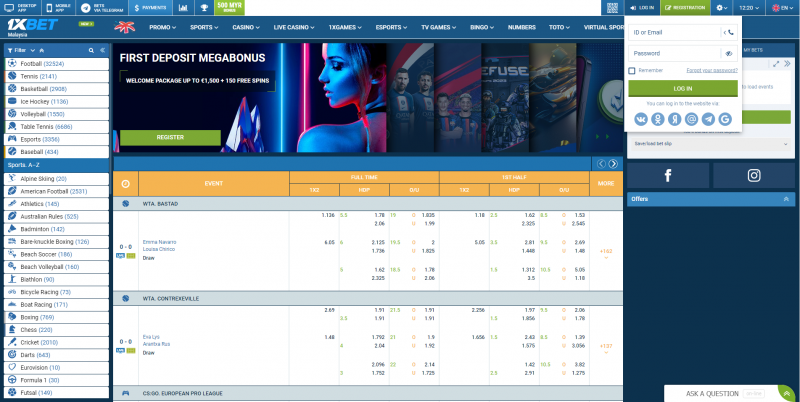Click the 1XBET Malaysia logo
Viewport: 800px width, 402px height.
pyautogui.click(x=32, y=27)
